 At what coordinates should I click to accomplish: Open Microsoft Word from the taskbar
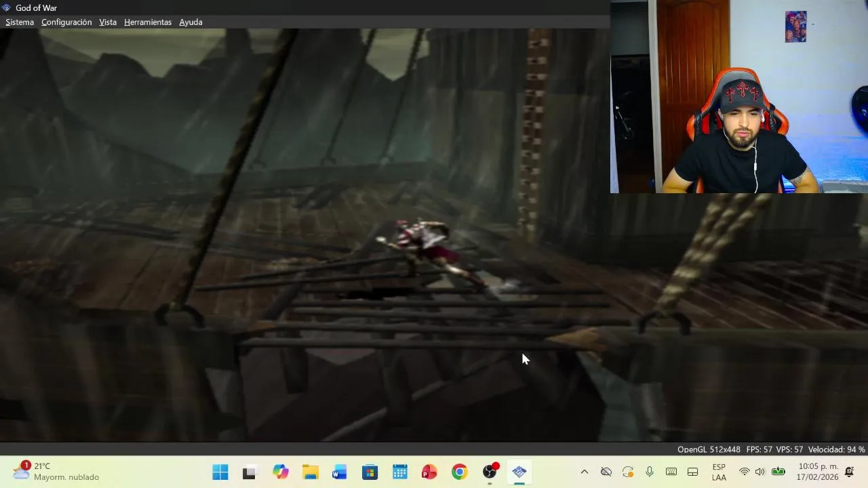pyautogui.click(x=340, y=472)
